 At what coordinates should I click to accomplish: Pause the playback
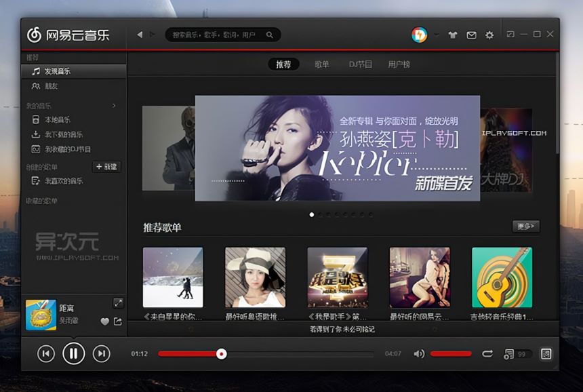coord(74,354)
